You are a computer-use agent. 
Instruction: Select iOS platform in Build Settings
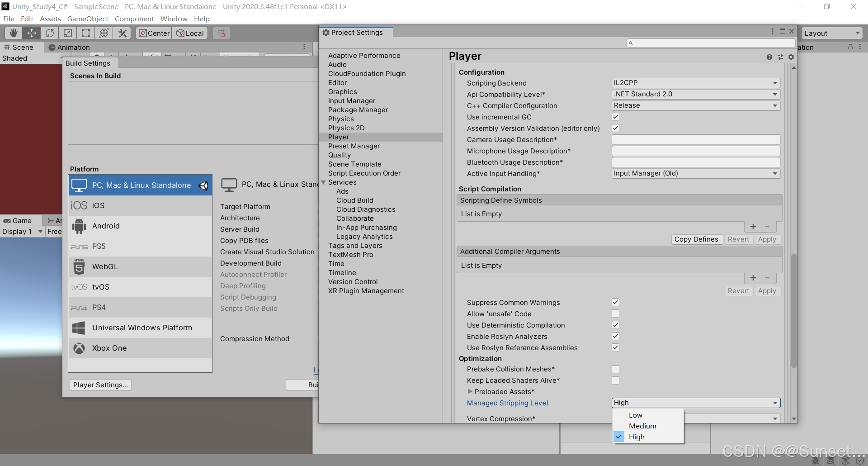point(140,205)
